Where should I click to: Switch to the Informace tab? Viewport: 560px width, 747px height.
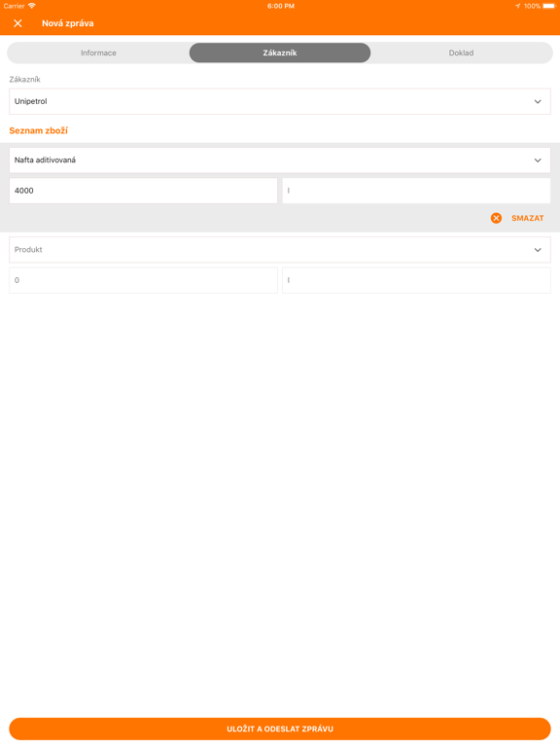click(x=98, y=53)
